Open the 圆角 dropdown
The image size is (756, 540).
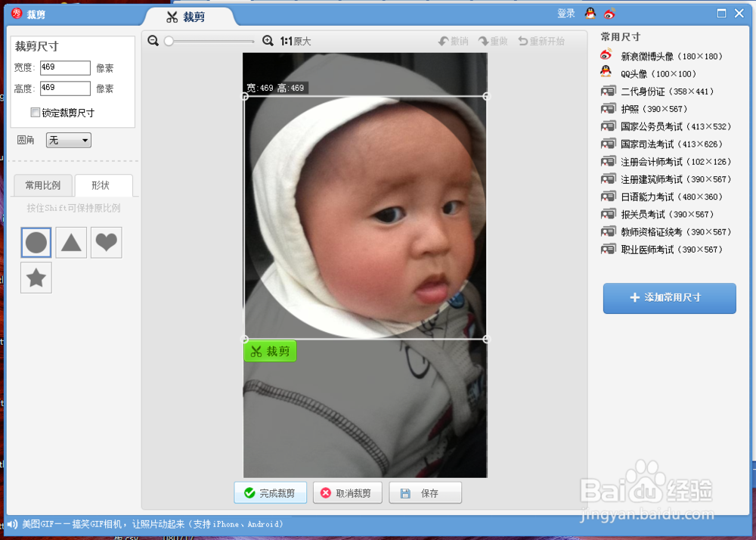[x=69, y=141]
